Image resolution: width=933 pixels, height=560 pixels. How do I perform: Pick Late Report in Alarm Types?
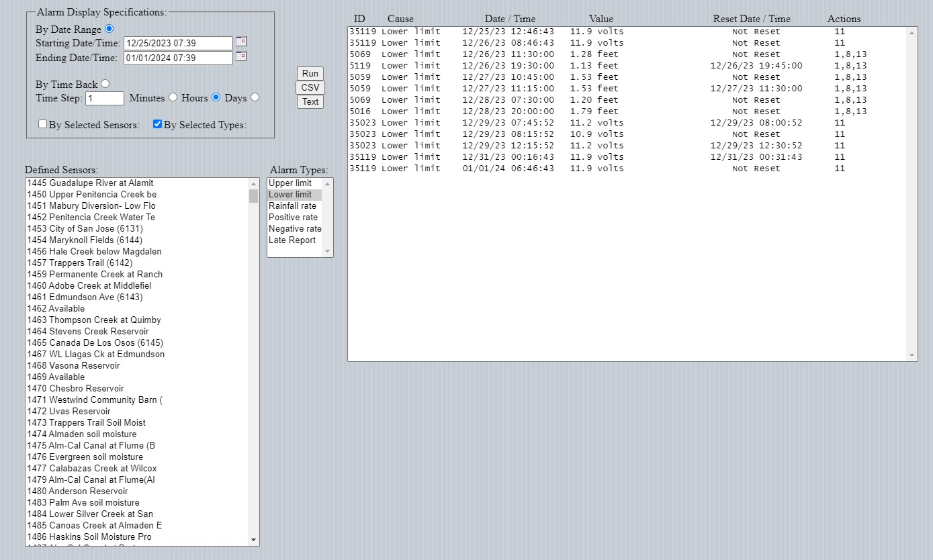pos(292,240)
